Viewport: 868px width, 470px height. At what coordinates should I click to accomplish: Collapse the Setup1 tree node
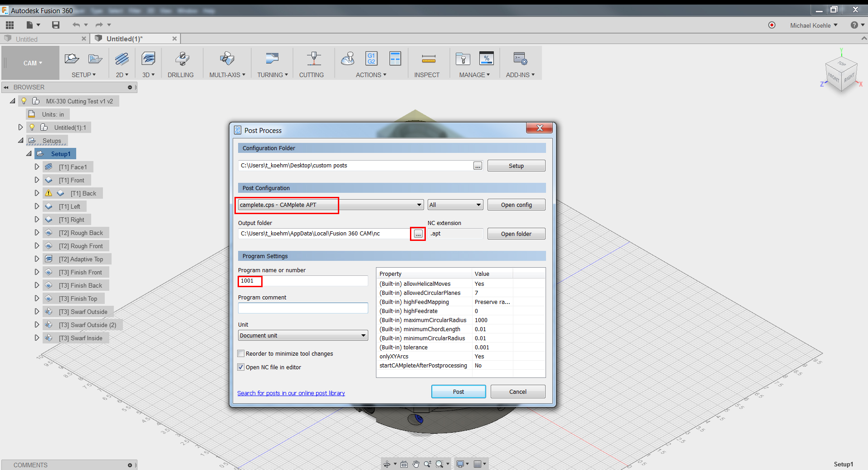coord(29,154)
